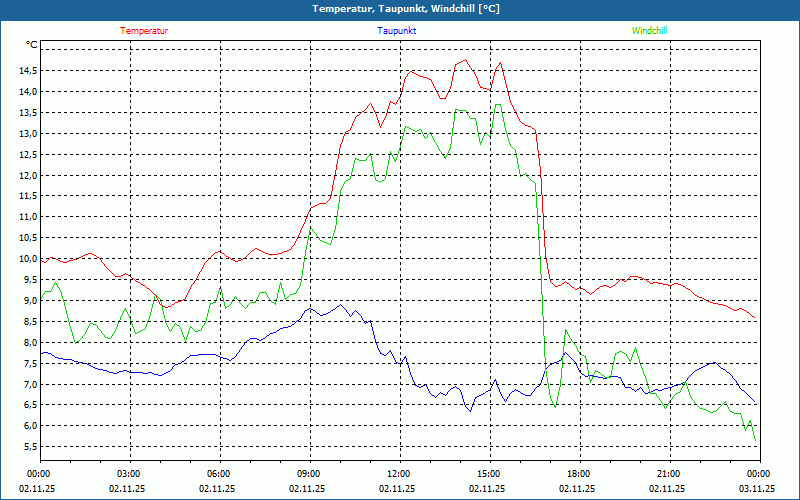The width and height of the screenshot is (800, 500).
Task: Click the 7,0 y-axis value
Action: 28,385
